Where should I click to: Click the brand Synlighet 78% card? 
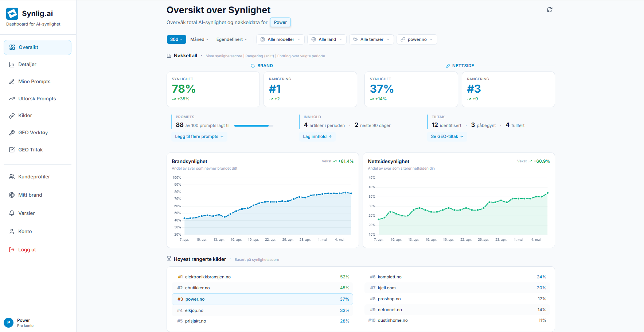pyautogui.click(x=213, y=89)
